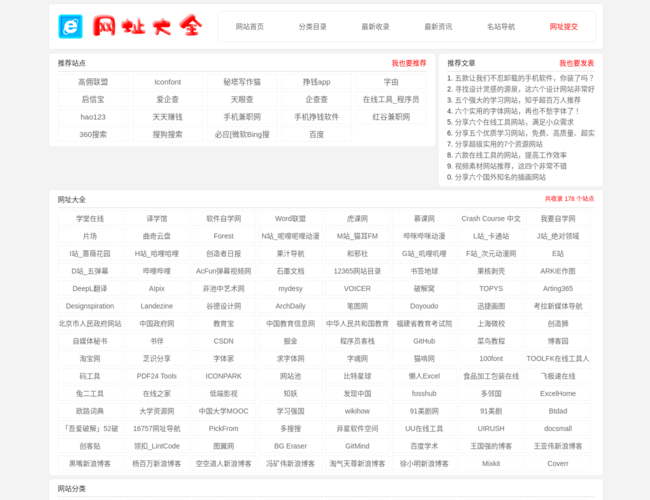650x500 pixels.
Task: Visit the 手机兼职网 link
Action: pyautogui.click(x=242, y=117)
